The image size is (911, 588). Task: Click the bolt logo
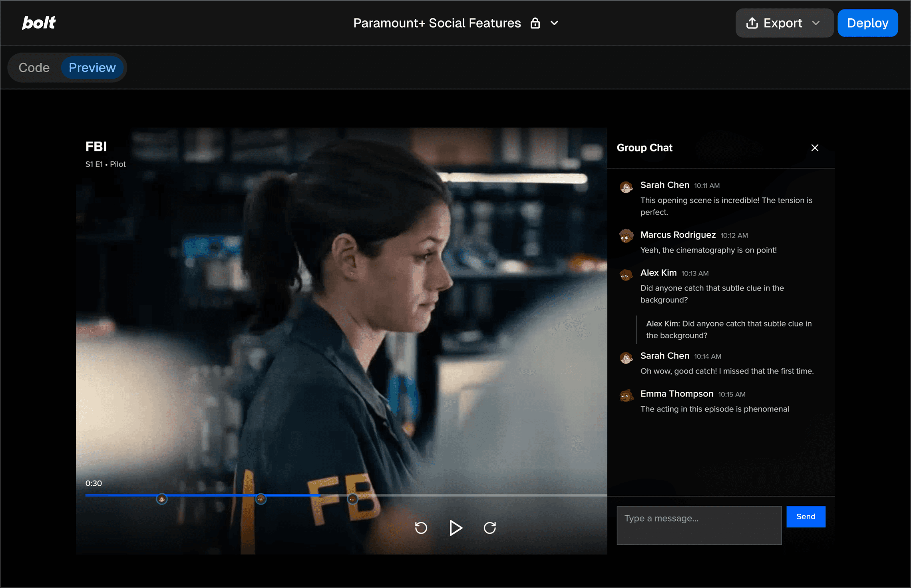(39, 23)
